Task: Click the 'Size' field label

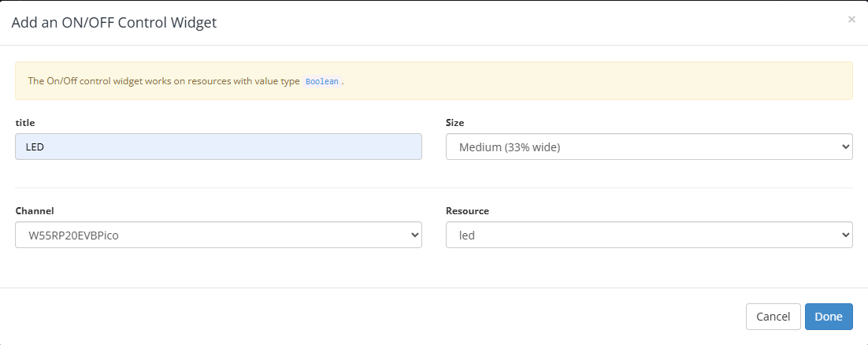Action: (455, 123)
